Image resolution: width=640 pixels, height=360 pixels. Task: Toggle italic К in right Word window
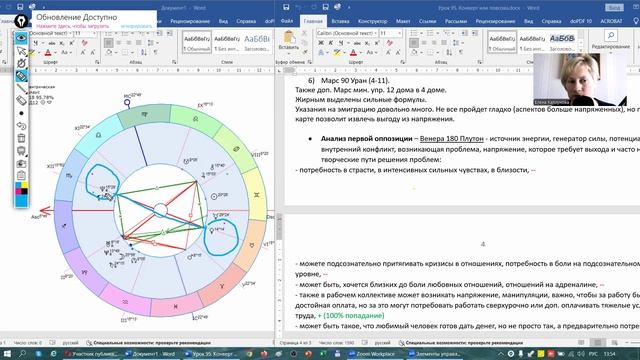tap(331, 43)
